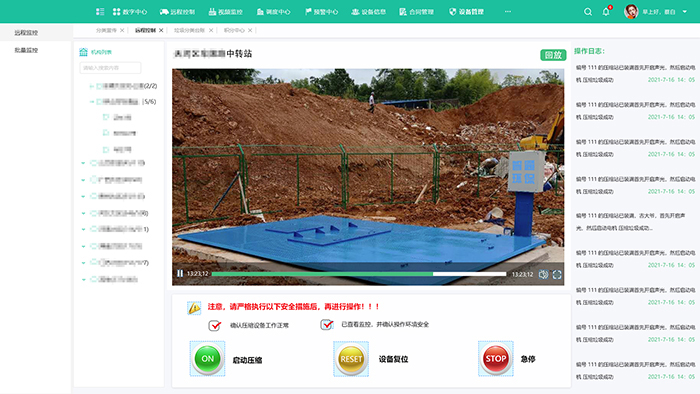Click the red STOP emergency button
This screenshot has height=394, width=700.
496,359
